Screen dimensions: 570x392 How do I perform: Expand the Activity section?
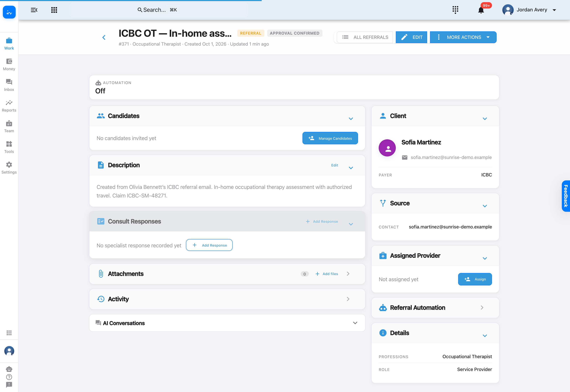click(348, 299)
